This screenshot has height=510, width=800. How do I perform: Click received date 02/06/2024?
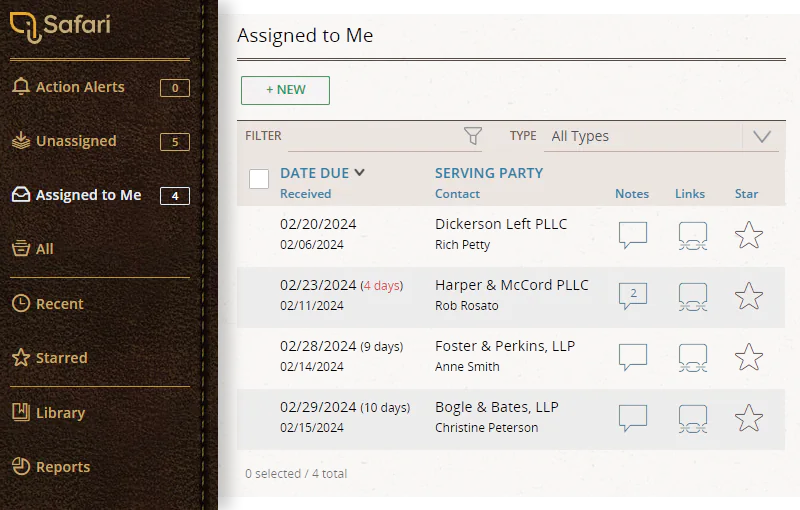point(312,245)
